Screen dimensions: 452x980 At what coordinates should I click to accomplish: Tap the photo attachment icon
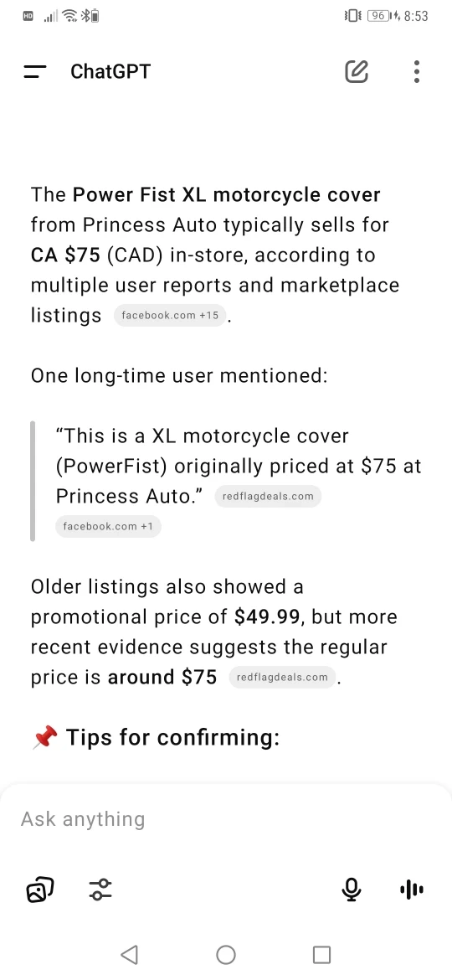point(40,889)
